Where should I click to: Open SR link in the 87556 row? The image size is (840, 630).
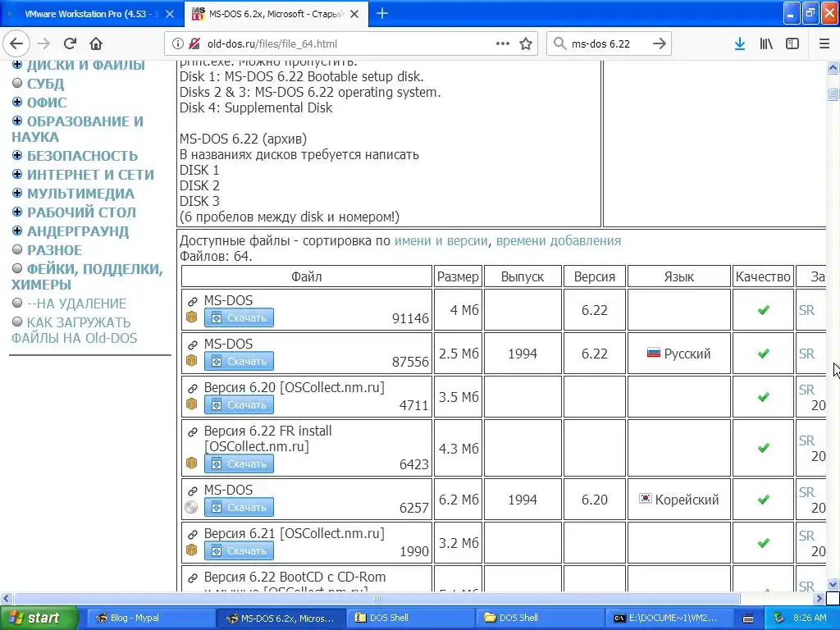click(x=806, y=354)
